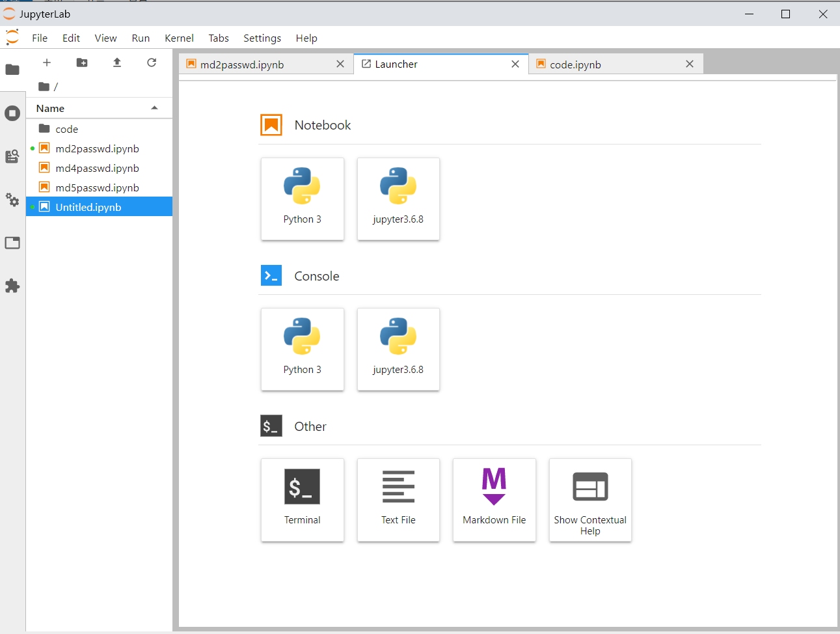Create a new folder with toolbar icon
Viewport: 840px width, 634px height.
[82, 62]
